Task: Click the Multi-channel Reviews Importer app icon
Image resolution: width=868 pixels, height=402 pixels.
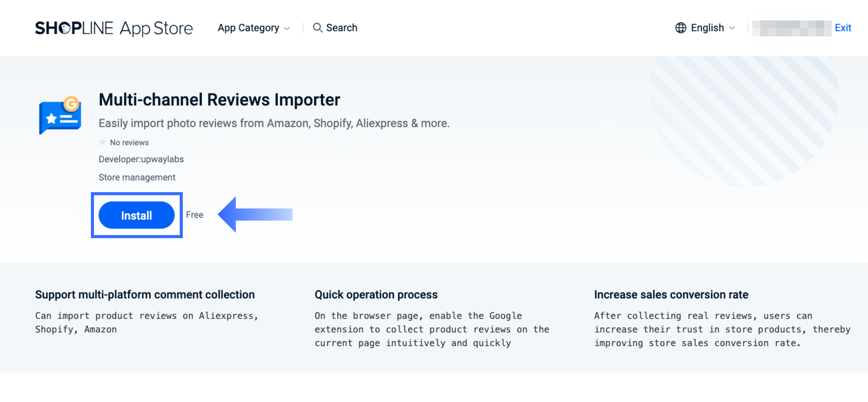Action: 60,115
